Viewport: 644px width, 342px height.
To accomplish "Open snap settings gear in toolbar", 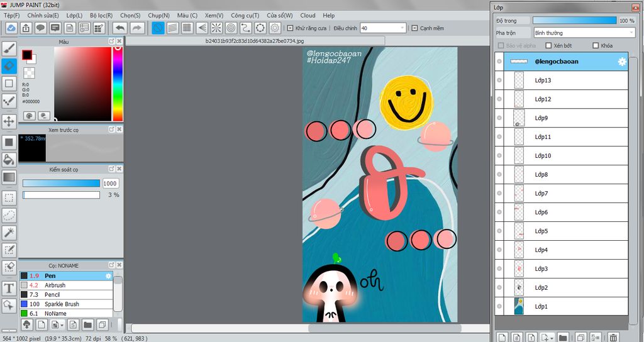I will coord(275,28).
